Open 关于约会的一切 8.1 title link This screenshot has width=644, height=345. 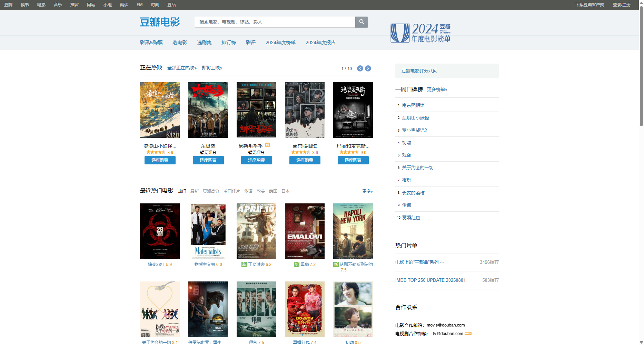click(x=160, y=343)
